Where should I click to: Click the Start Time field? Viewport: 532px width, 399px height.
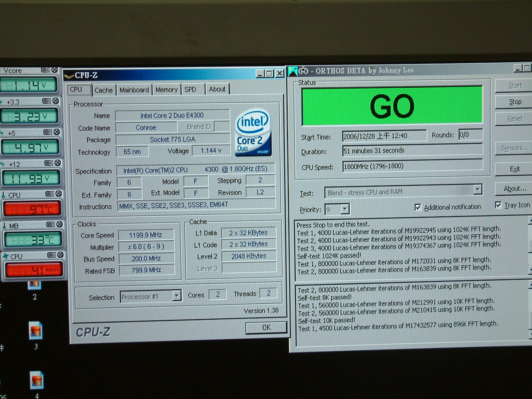[x=384, y=136]
